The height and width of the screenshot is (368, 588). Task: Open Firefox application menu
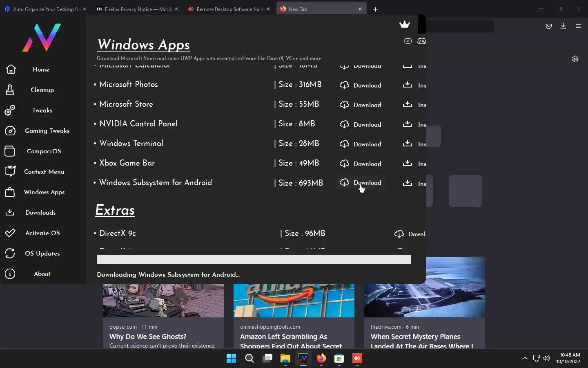point(578,26)
